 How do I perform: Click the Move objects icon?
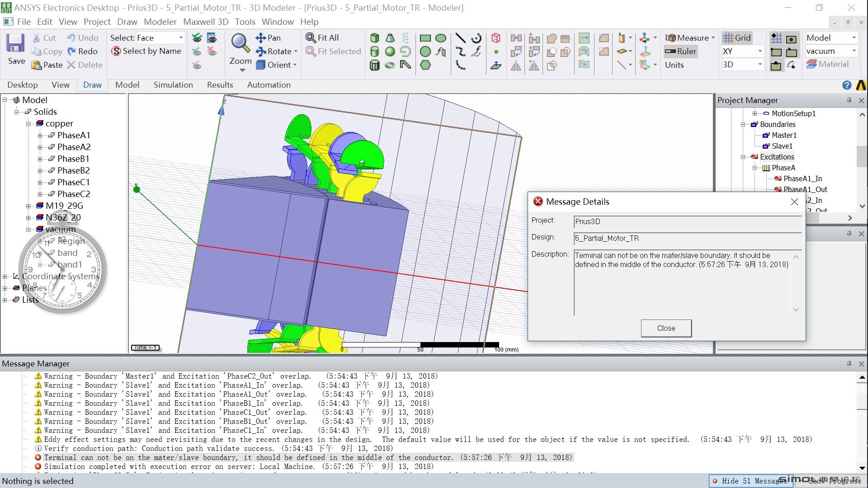pos(516,38)
